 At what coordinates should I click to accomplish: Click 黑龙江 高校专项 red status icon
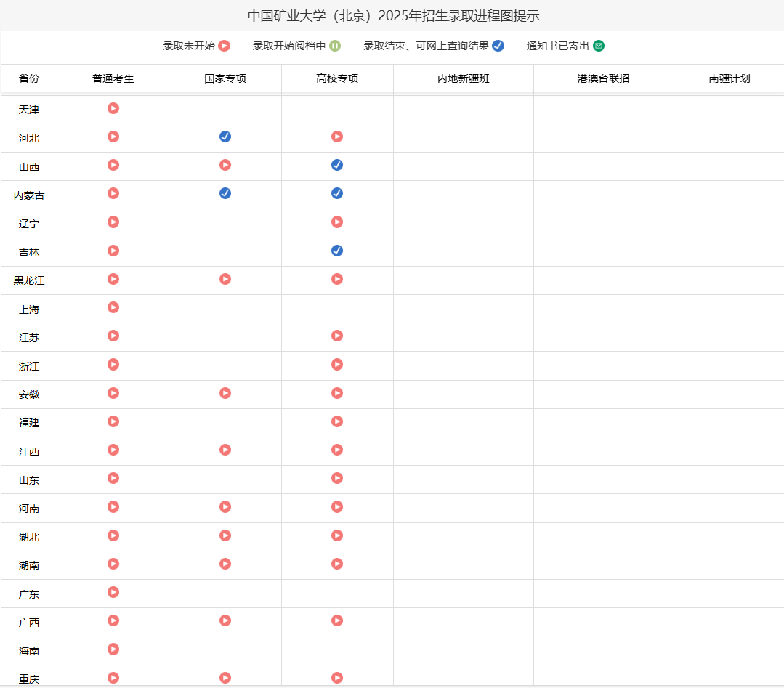coord(337,279)
